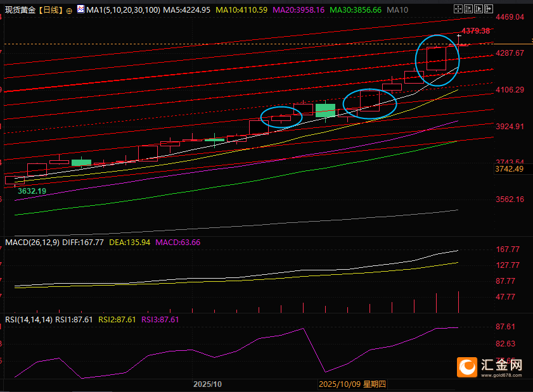Click the 4379.38 high price label
The image size is (533, 392).
coord(475,30)
